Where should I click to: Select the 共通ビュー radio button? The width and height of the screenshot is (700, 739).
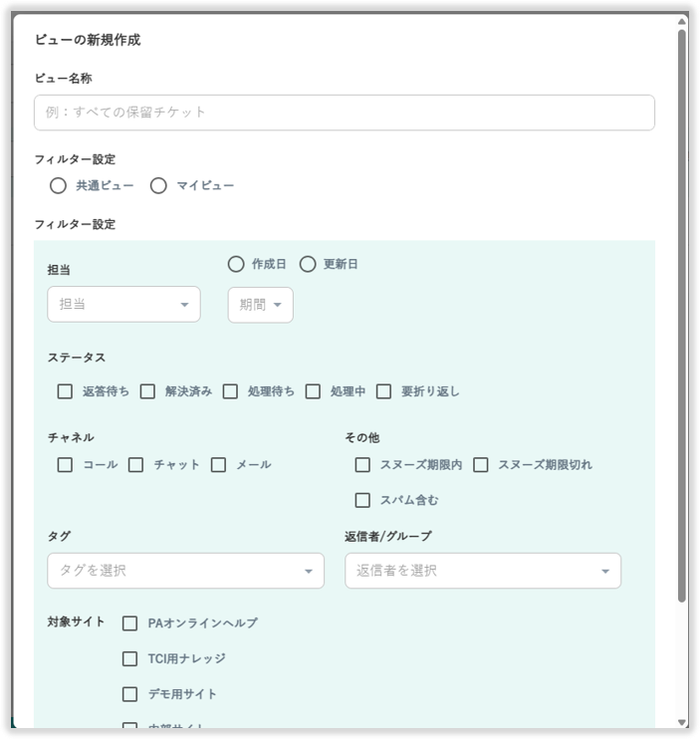click(59, 185)
